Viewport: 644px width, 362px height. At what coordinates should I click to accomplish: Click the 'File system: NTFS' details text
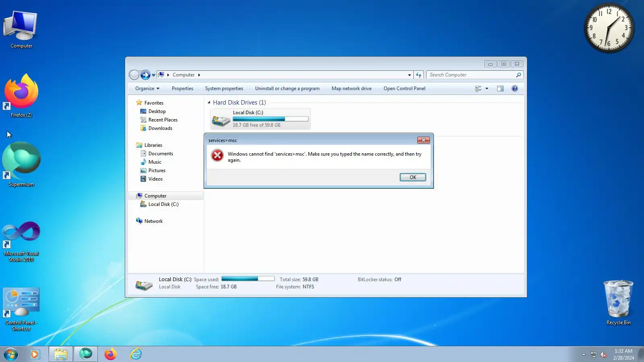295,287
